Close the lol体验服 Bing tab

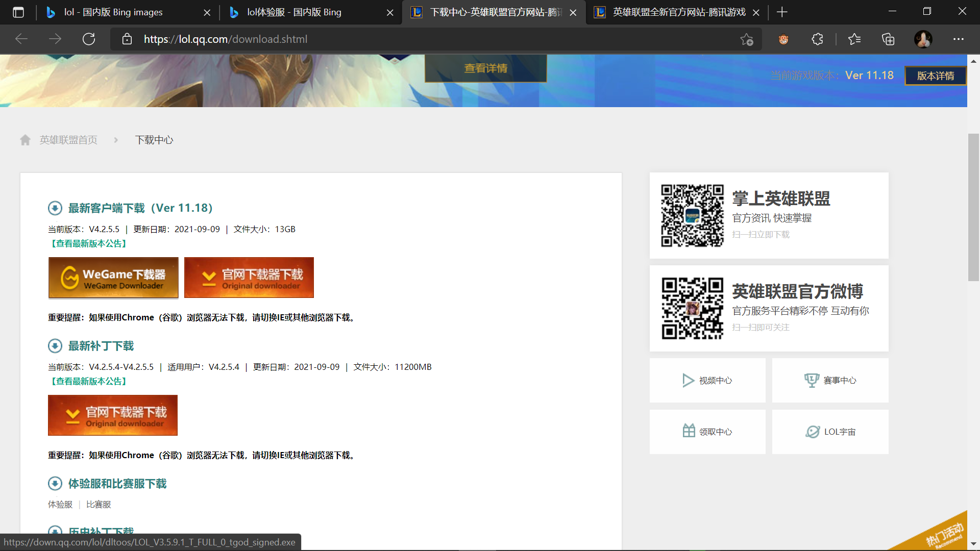(390, 12)
